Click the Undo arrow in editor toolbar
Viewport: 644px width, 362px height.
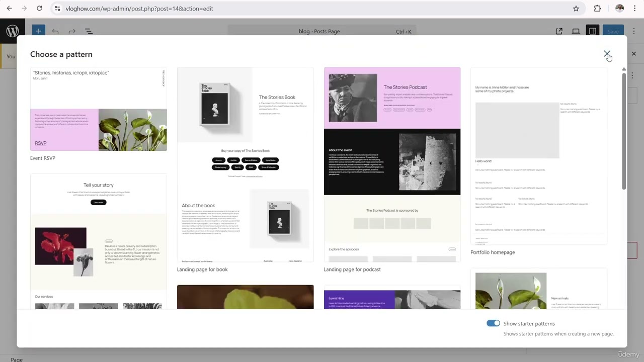coord(55,31)
